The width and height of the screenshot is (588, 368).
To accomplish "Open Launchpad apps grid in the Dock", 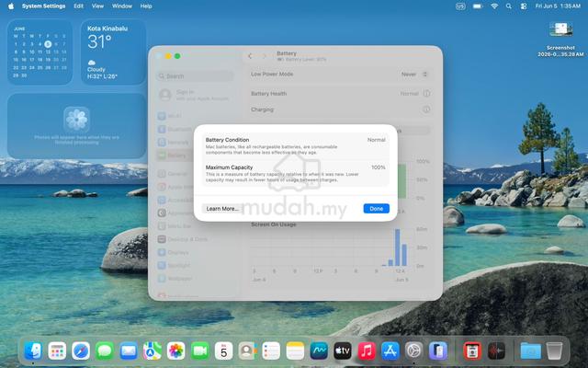I will pyautogui.click(x=57, y=351).
